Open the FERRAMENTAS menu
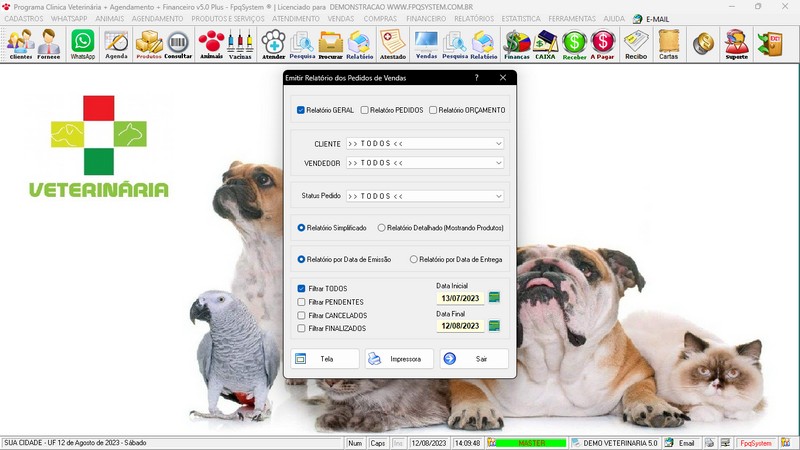Screen dimensions: 800x450 [572, 19]
